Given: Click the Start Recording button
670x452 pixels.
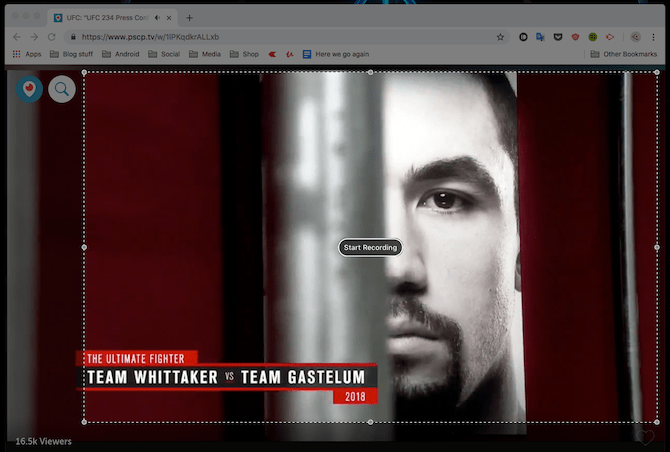Looking at the screenshot, I should tap(370, 247).
